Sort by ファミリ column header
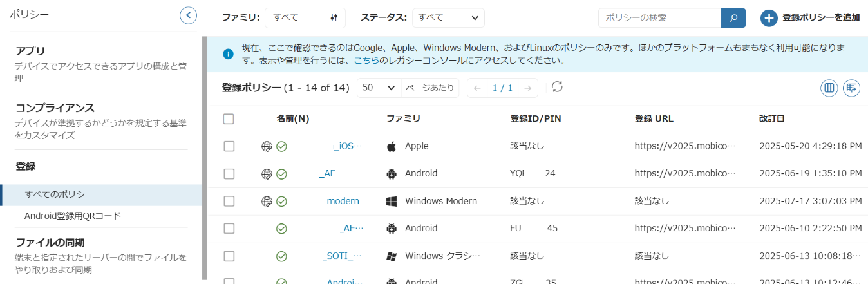868x284 pixels. coord(403,119)
